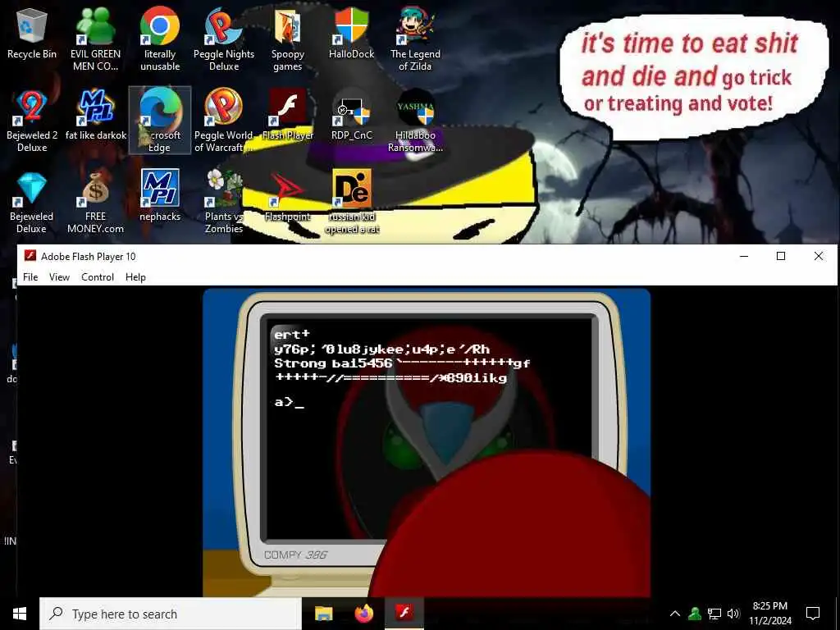This screenshot has height=630, width=840.
Task: Focus the Type here to search box
Action: coord(171,614)
